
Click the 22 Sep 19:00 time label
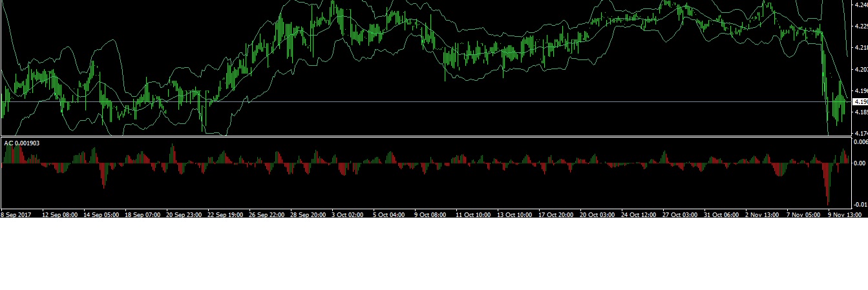coord(226,214)
